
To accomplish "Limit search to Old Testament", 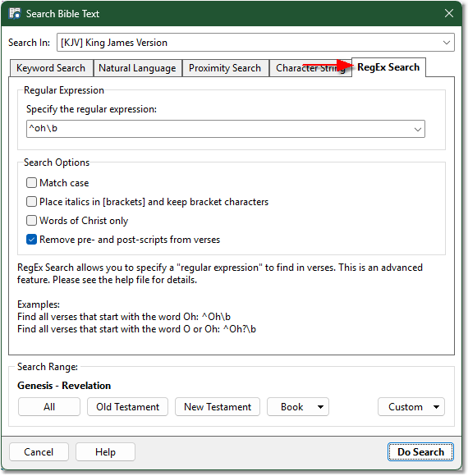I will (127, 407).
